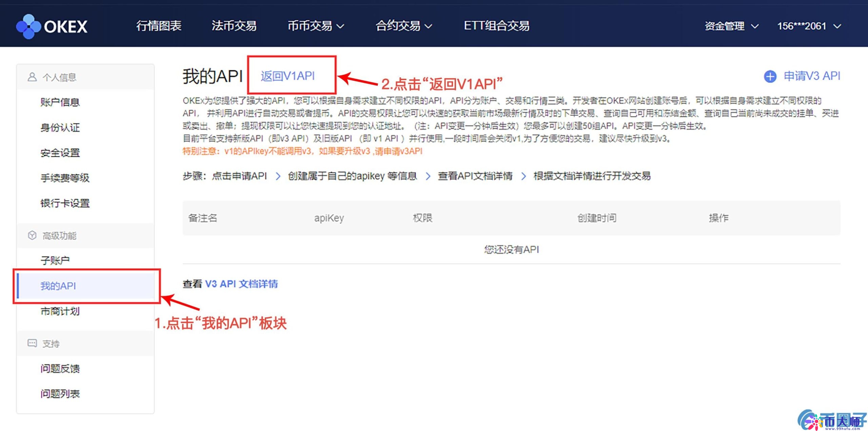Click the step 查看API文档详情

click(x=475, y=176)
